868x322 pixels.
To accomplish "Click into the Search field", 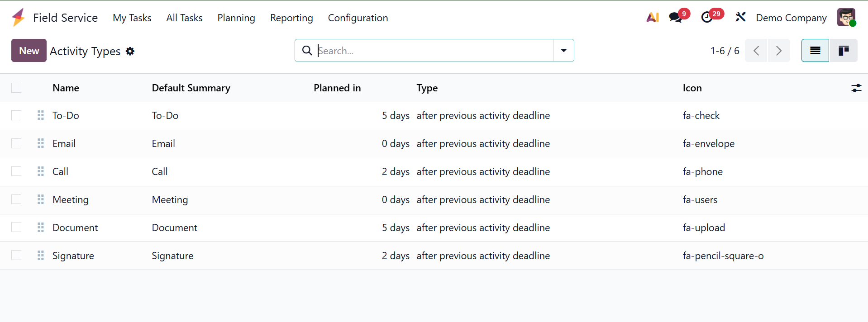I will pyautogui.click(x=434, y=51).
